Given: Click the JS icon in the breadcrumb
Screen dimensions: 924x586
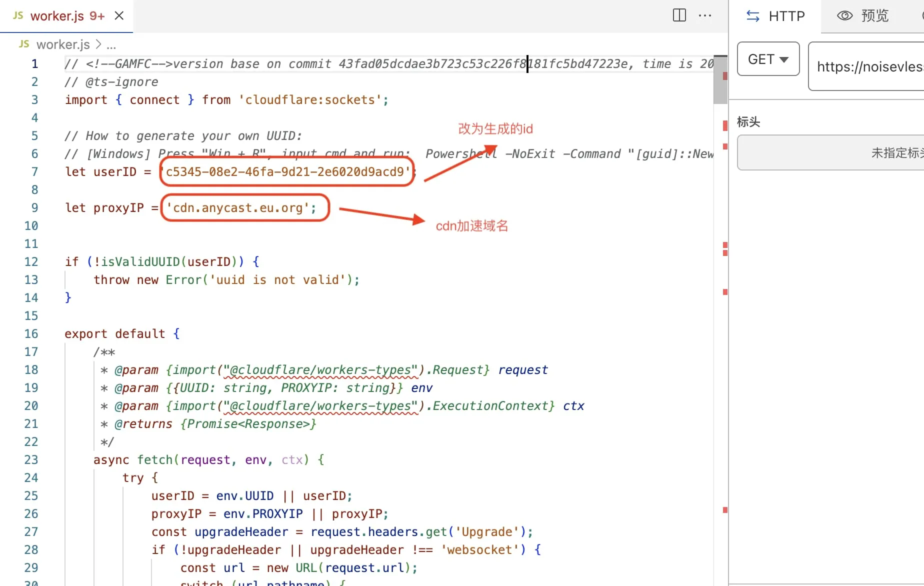Looking at the screenshot, I should 24,44.
